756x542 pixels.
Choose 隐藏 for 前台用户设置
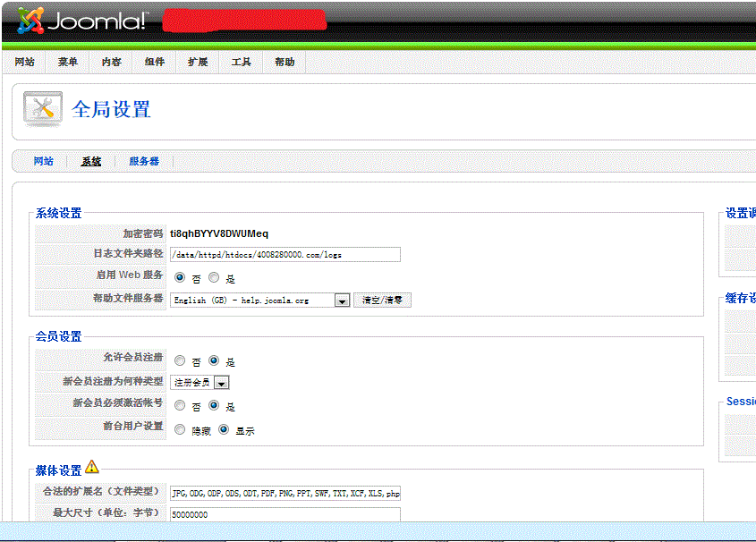[x=180, y=429]
